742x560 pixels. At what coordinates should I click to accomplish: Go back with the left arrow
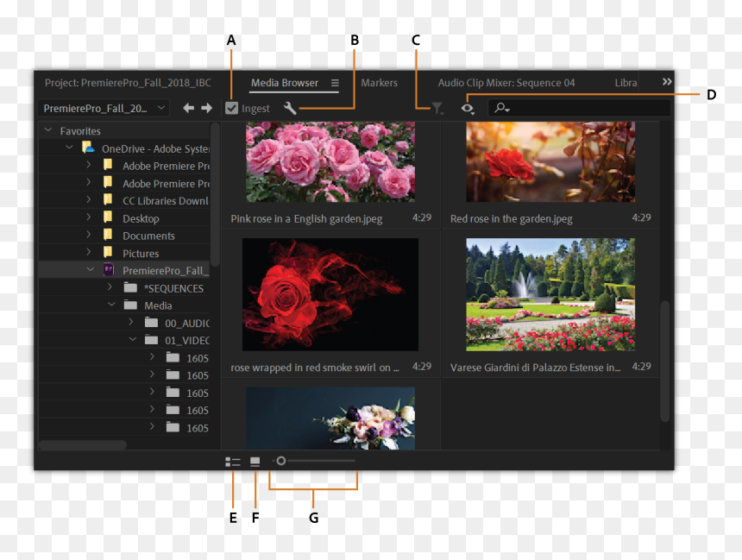(188, 109)
